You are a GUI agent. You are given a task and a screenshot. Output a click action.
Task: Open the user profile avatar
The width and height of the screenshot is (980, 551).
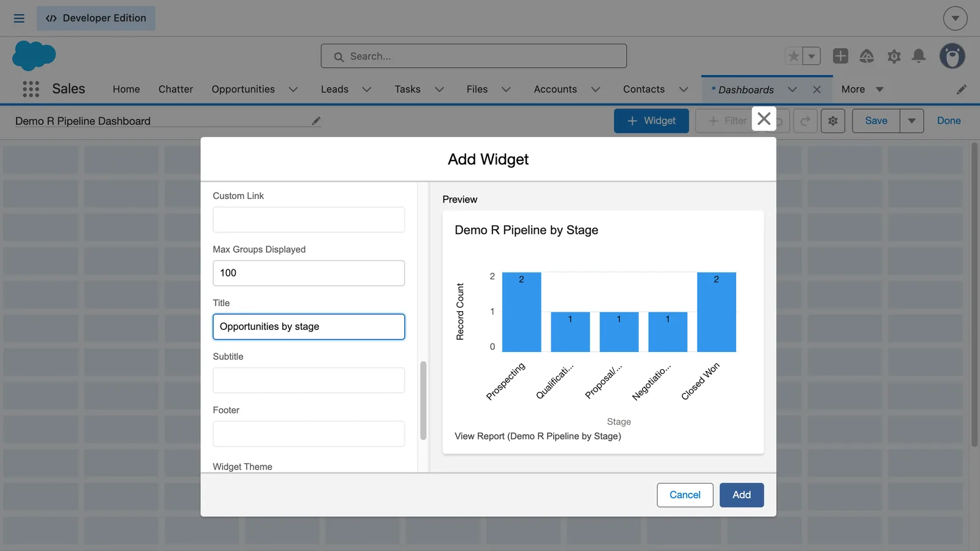click(x=952, y=56)
